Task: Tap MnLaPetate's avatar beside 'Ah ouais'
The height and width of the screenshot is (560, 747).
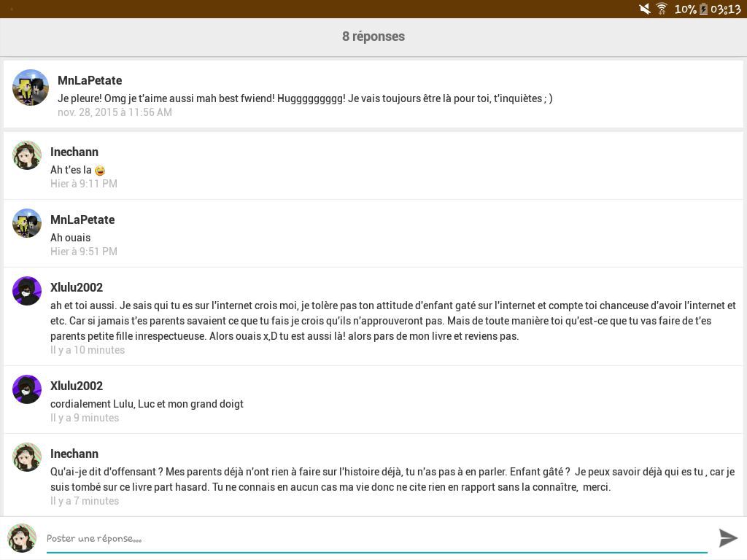Action: click(27, 223)
